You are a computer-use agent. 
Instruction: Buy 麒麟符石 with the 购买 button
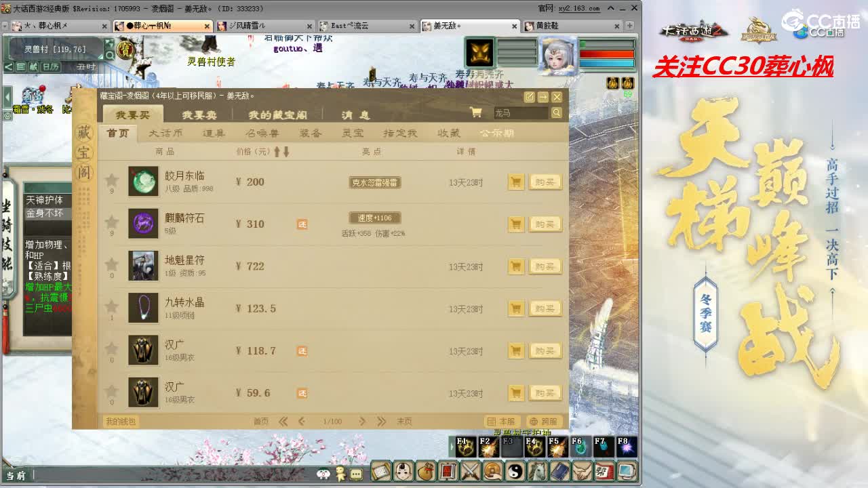pos(545,224)
